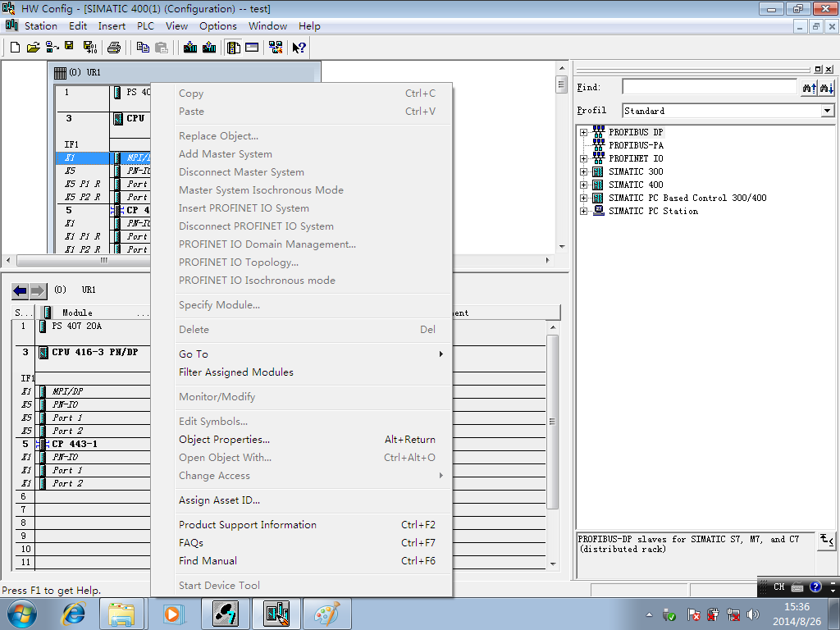
Task: Click the back arrow in the detail view
Action: click(20, 291)
